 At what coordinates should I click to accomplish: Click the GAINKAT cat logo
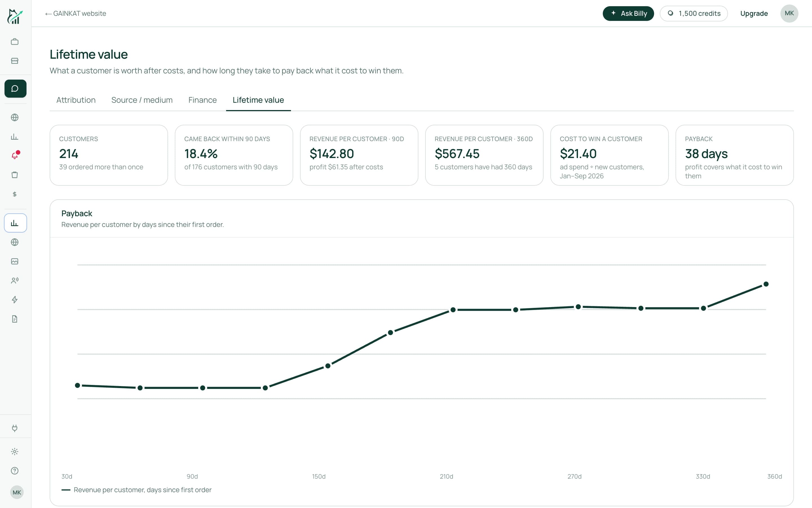[x=15, y=16]
